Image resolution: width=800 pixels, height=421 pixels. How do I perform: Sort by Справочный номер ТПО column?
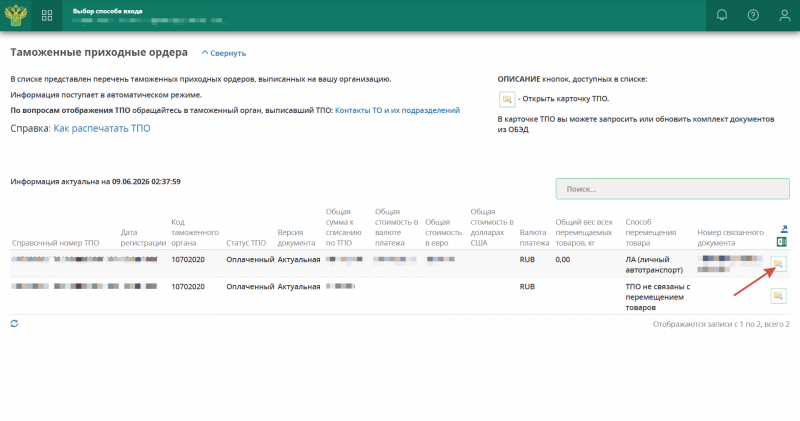(x=56, y=243)
